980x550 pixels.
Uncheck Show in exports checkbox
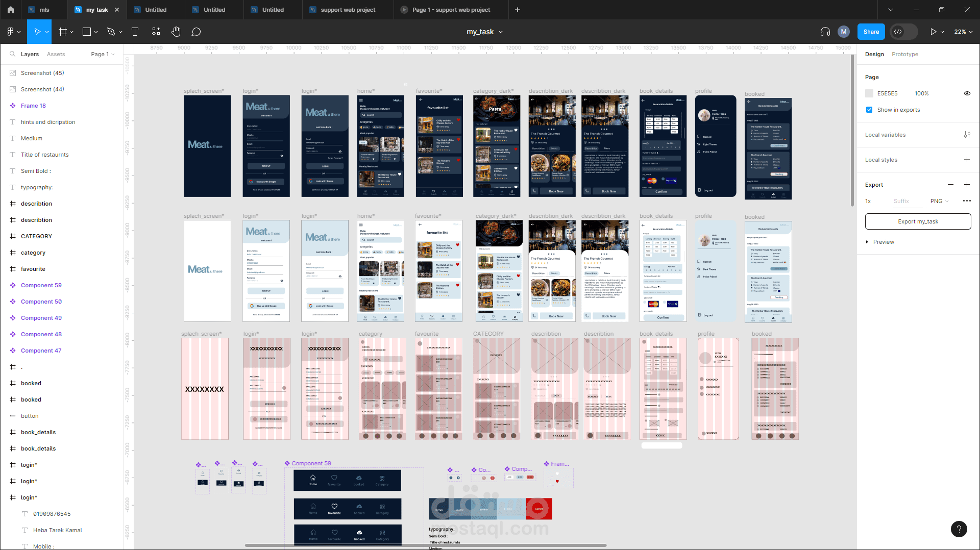pos(869,110)
